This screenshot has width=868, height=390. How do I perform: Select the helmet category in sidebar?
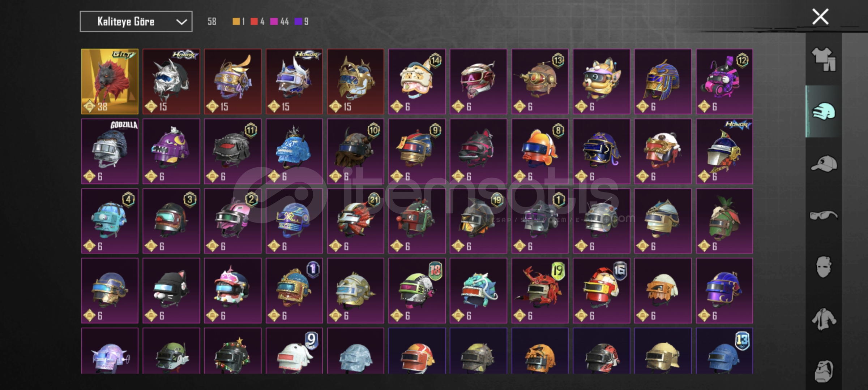[824, 111]
